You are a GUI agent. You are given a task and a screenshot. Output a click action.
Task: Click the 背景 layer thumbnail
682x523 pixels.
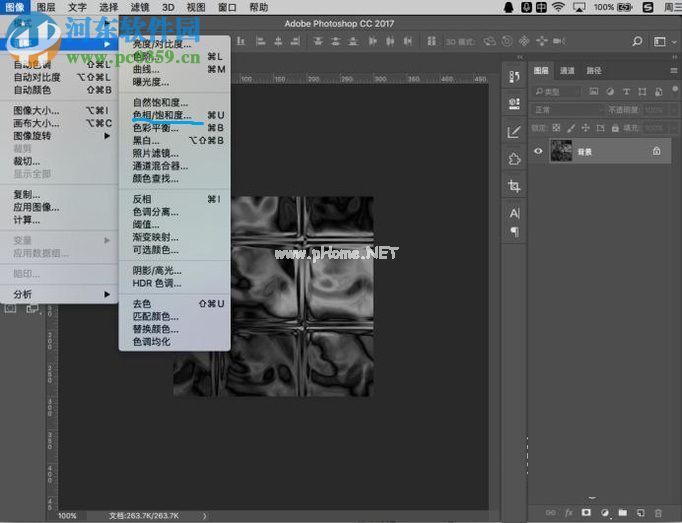click(x=561, y=151)
